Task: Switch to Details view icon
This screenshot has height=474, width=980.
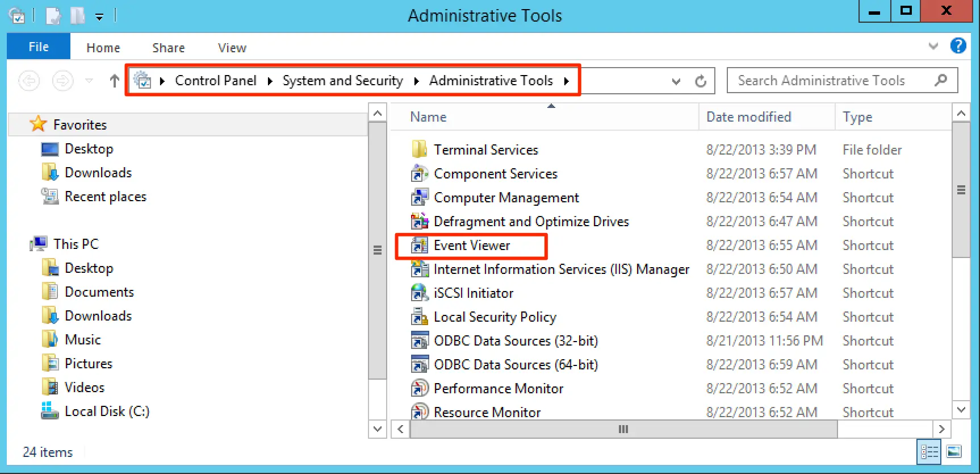Action: (929, 452)
